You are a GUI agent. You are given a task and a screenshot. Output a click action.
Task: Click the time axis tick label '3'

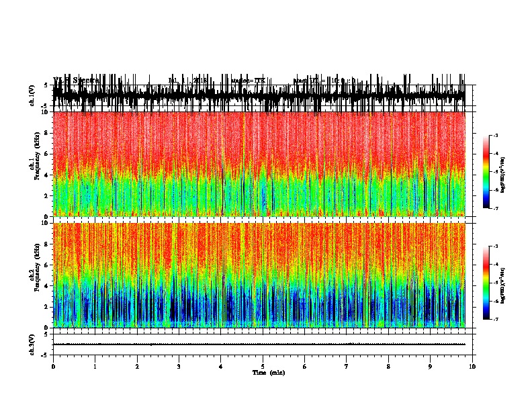[179, 367]
